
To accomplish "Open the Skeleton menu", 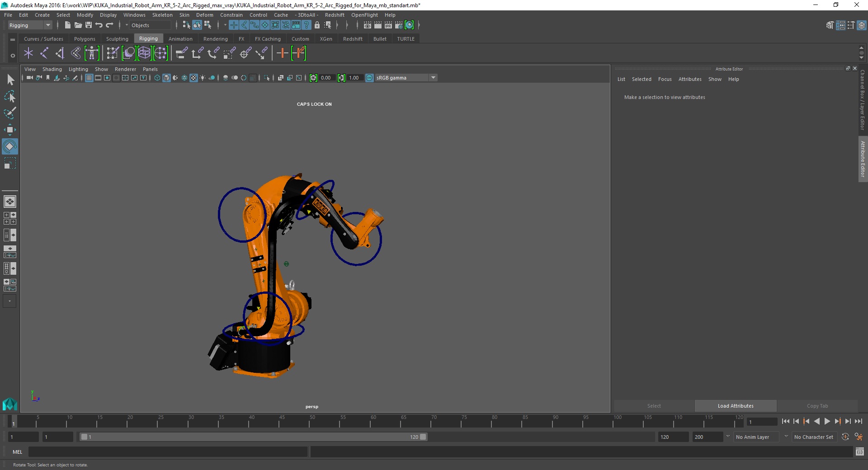I will point(162,15).
